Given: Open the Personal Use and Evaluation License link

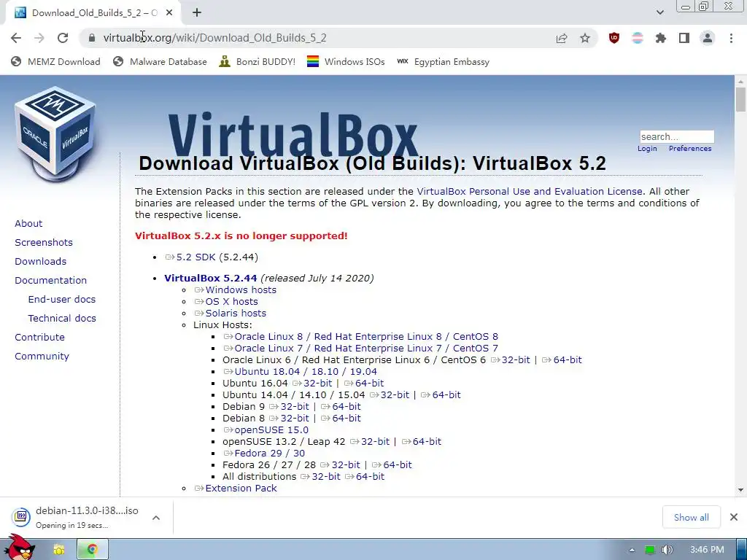Looking at the screenshot, I should [530, 192].
